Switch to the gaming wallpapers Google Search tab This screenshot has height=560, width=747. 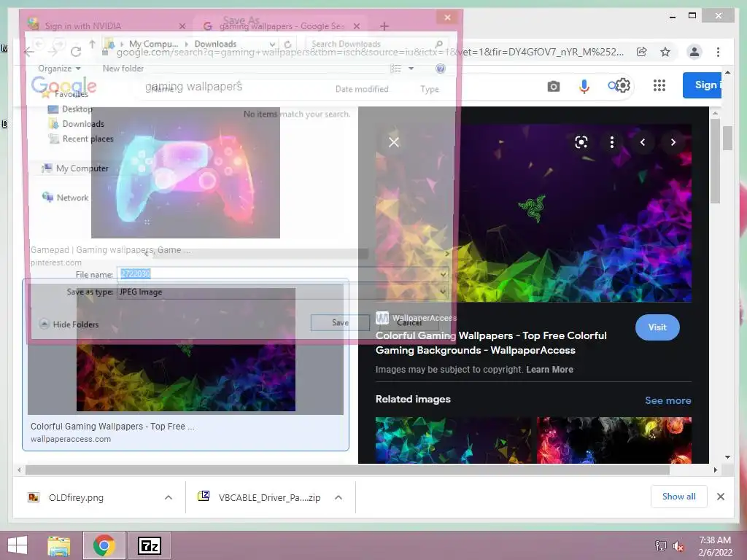(282, 26)
